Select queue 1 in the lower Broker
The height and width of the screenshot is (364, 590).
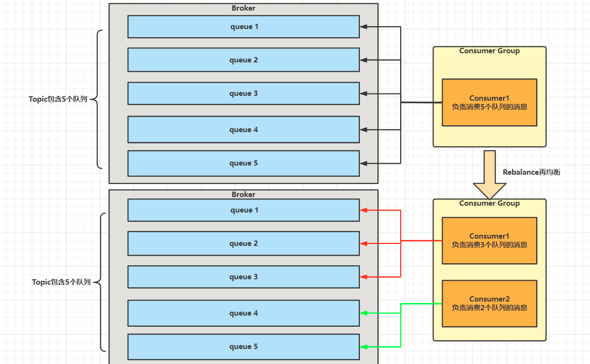click(x=244, y=210)
